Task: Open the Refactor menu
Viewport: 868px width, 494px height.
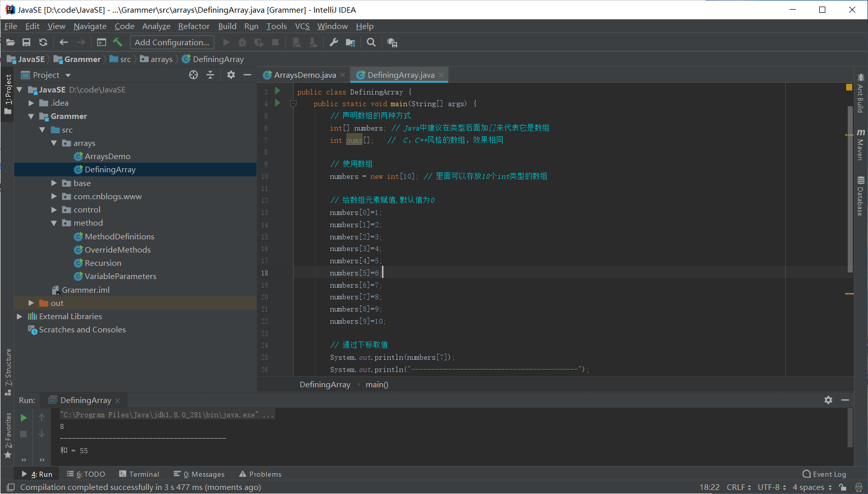Action: coord(194,26)
